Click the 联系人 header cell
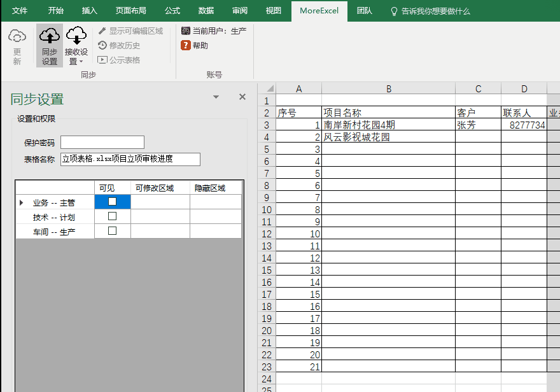 pos(524,113)
